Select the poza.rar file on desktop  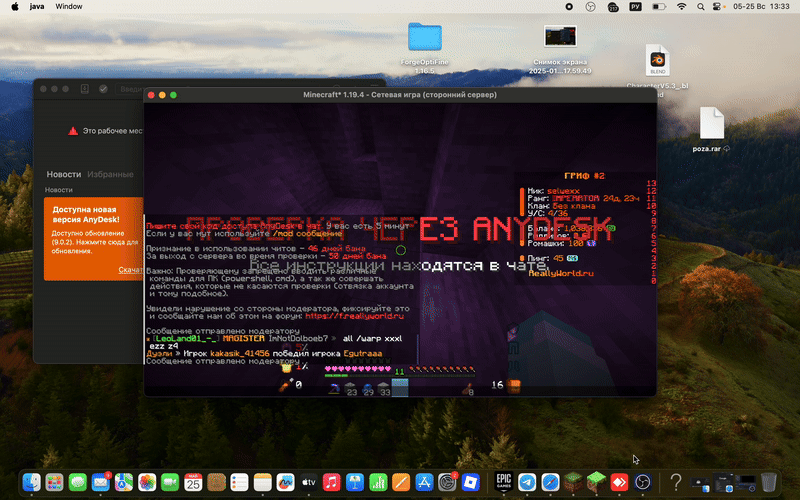tap(711, 130)
